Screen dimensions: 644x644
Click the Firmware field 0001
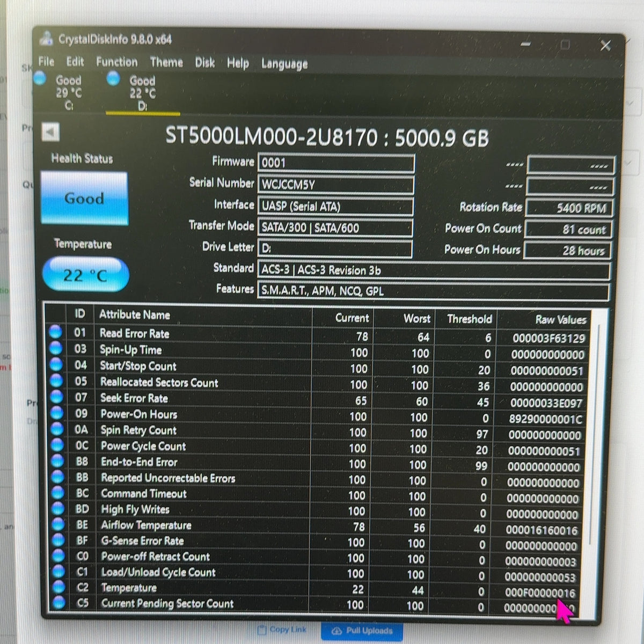click(336, 163)
